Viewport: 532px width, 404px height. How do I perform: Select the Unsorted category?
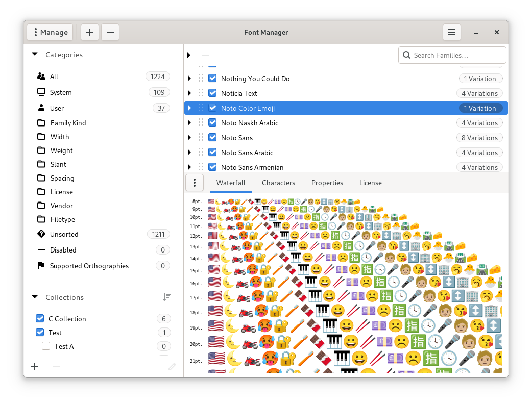pyautogui.click(x=103, y=234)
